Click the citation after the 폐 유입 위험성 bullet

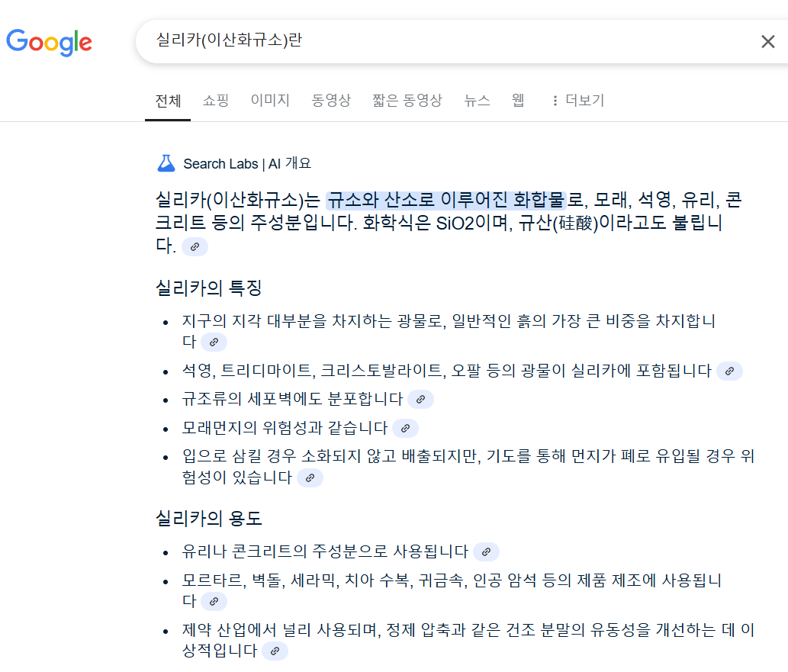point(309,477)
